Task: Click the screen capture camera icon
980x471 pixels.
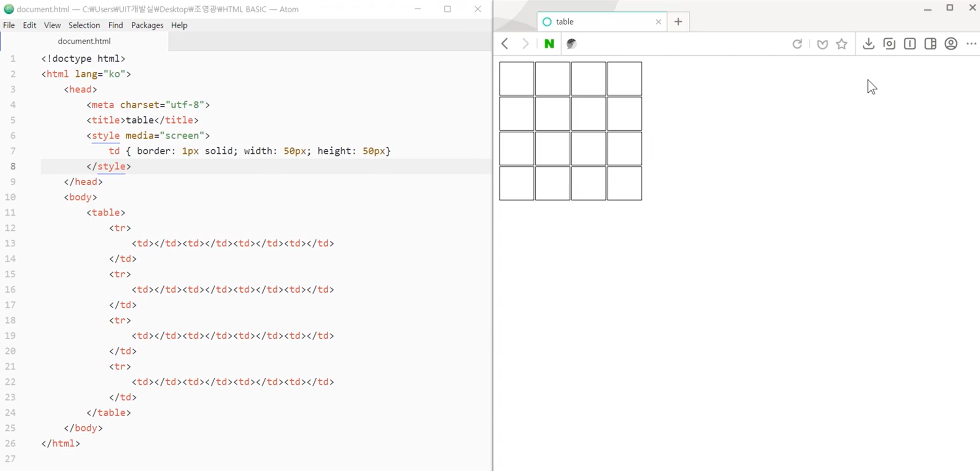Action: pos(889,44)
